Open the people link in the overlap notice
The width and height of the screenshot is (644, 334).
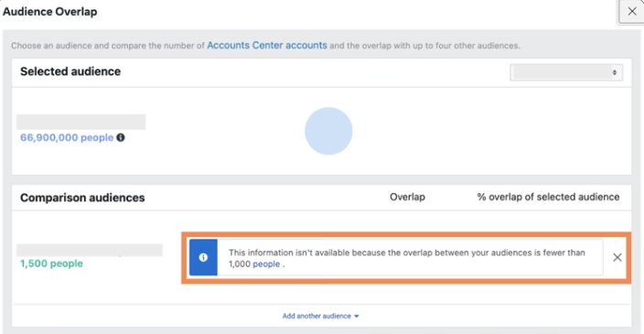[x=266, y=264]
